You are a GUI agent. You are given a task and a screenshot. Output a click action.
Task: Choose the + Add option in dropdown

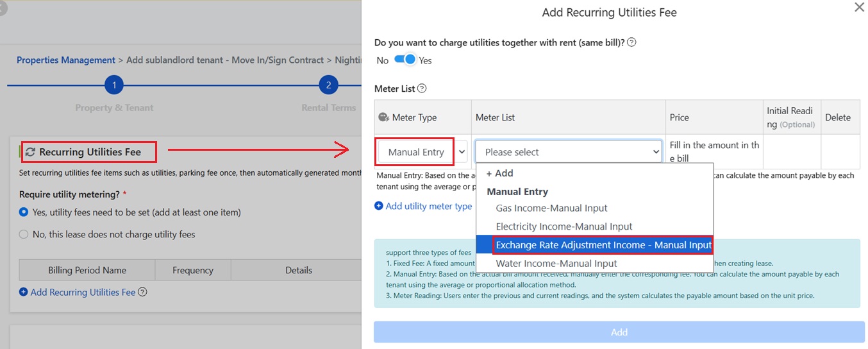499,173
